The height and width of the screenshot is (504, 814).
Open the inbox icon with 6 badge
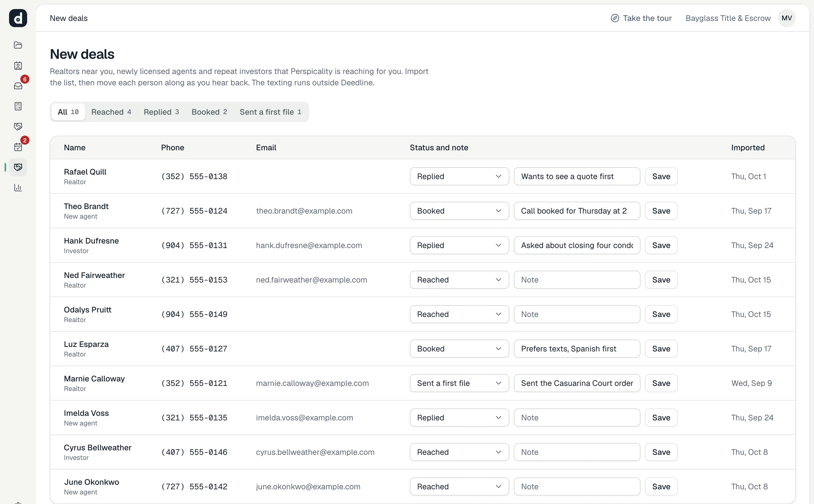(18, 86)
